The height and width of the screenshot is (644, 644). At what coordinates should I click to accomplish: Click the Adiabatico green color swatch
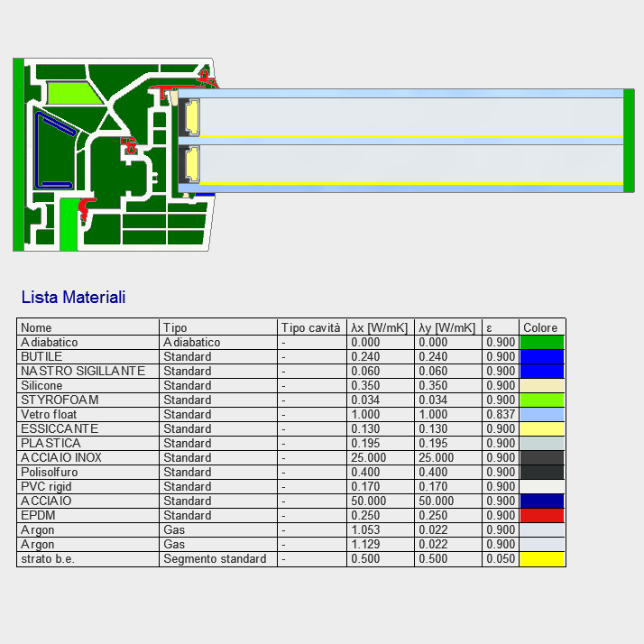point(542,342)
